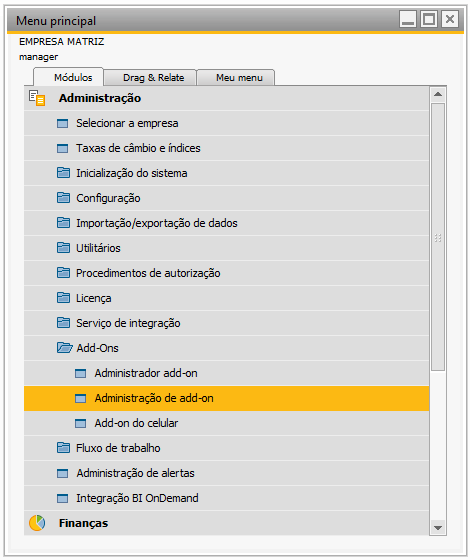The height and width of the screenshot is (560, 470).
Task: Open Add-on do celular entry
Action: pos(136,423)
